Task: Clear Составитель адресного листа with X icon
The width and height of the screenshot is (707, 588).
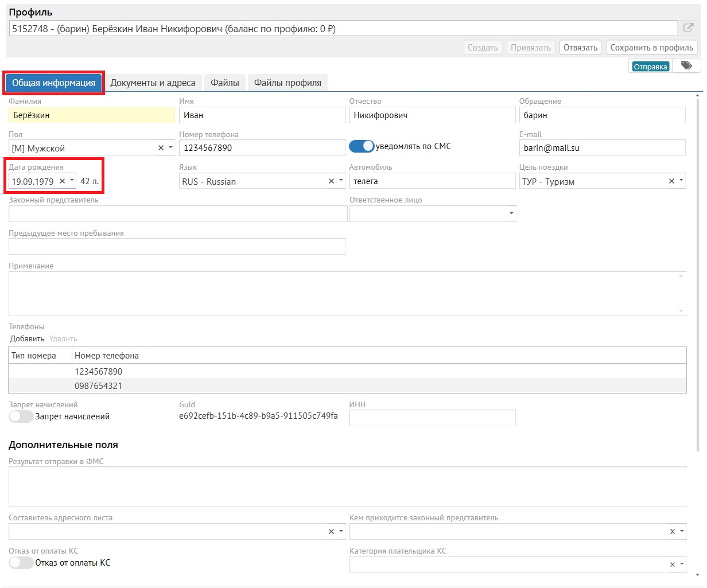Action: 331,532
